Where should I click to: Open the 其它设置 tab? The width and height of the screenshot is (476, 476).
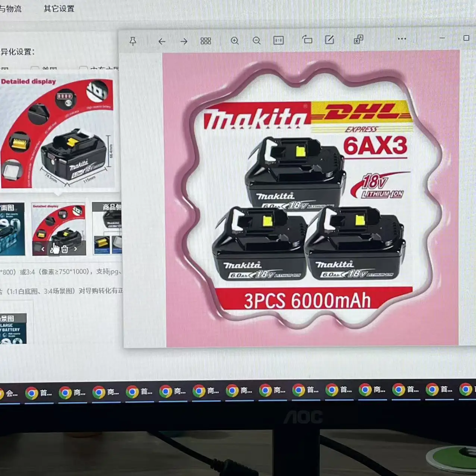[x=59, y=9]
